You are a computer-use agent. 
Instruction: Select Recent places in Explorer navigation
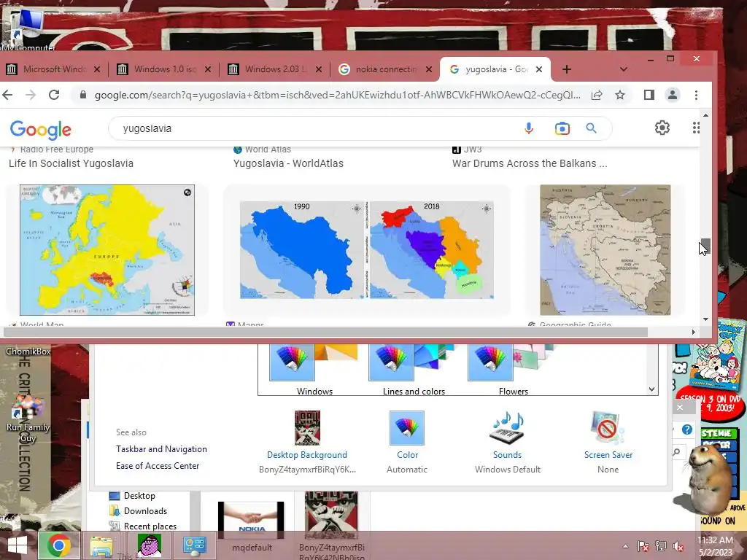point(143,526)
